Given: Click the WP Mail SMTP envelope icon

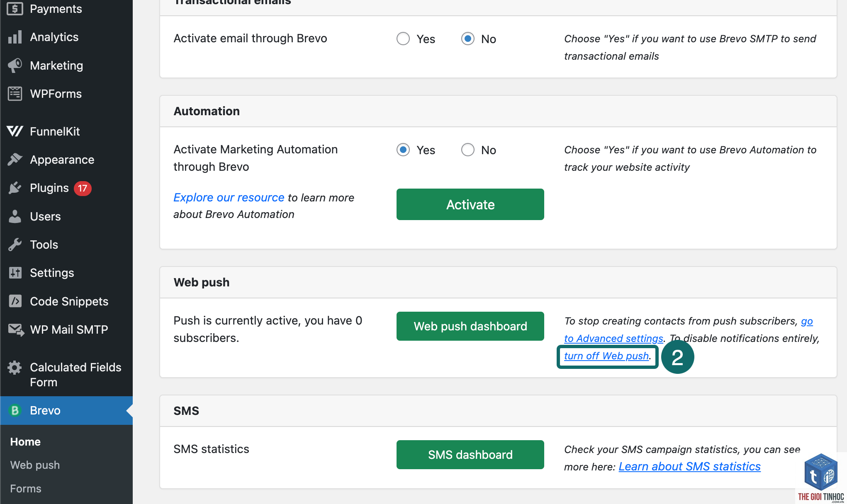Looking at the screenshot, I should (x=16, y=330).
